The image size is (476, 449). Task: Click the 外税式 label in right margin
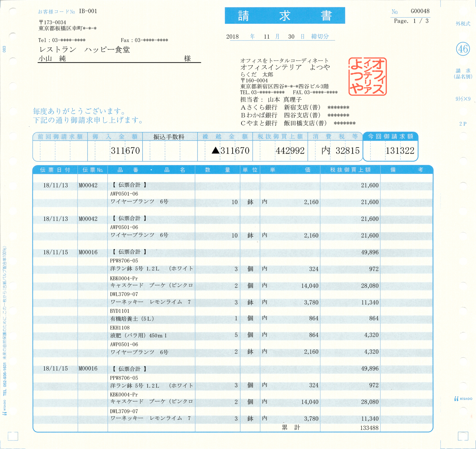463,24
